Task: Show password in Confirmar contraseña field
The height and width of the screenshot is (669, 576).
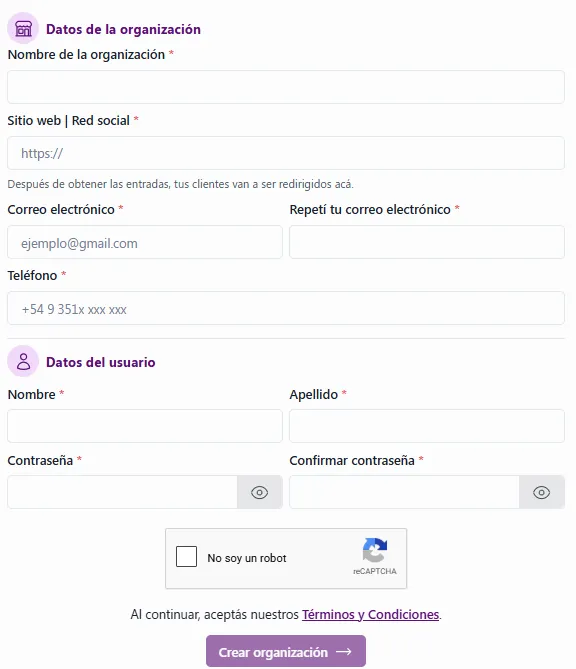Action: (x=541, y=492)
